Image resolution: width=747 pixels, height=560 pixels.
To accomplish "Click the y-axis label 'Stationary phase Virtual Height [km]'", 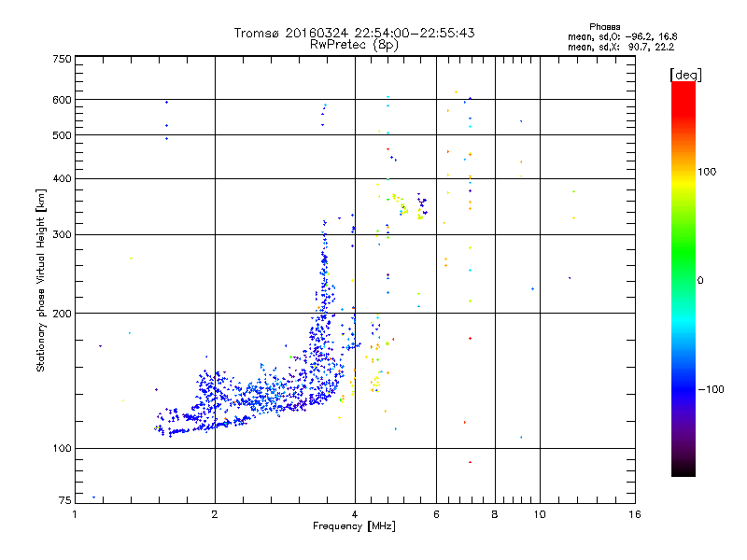I will click(x=41, y=281).
